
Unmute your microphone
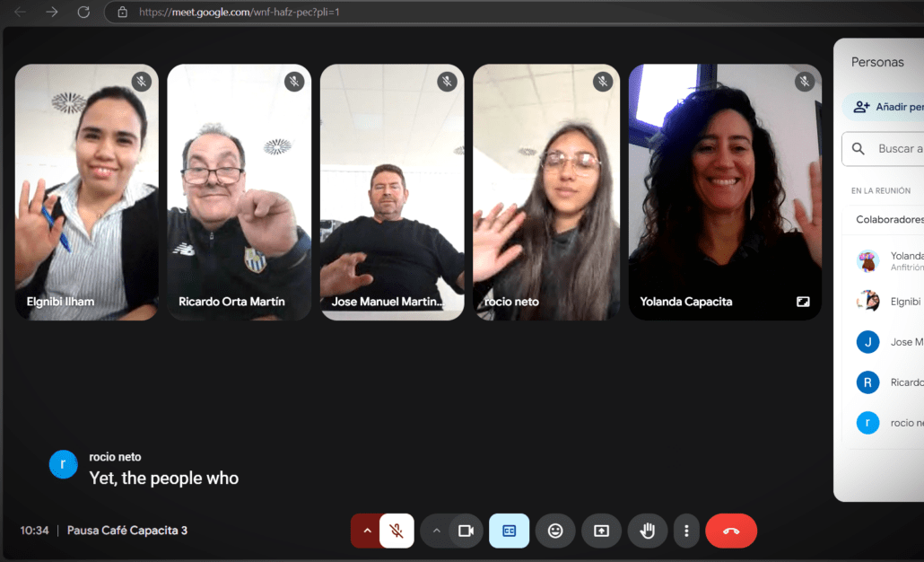[397, 531]
